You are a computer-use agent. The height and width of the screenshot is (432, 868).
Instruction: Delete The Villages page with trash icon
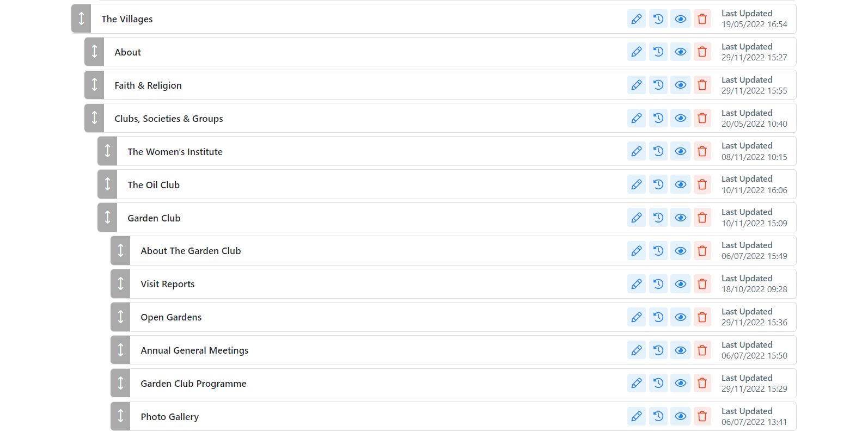point(702,19)
